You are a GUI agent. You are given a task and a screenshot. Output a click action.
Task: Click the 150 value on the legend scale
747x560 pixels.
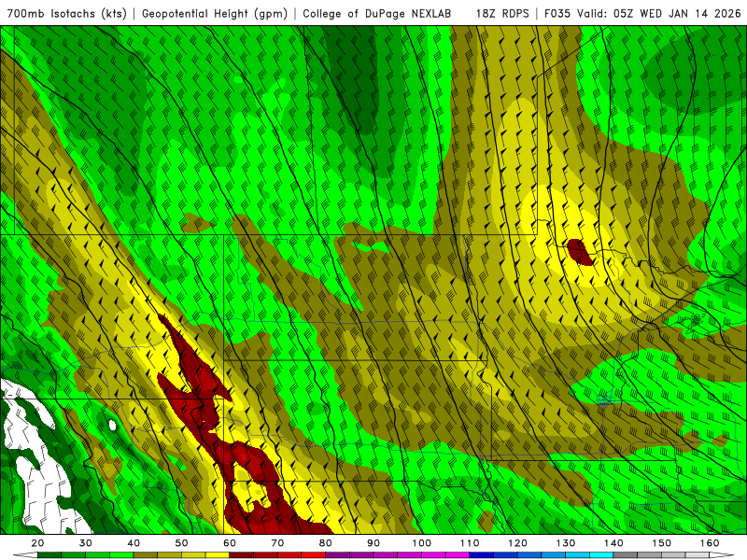(x=662, y=543)
